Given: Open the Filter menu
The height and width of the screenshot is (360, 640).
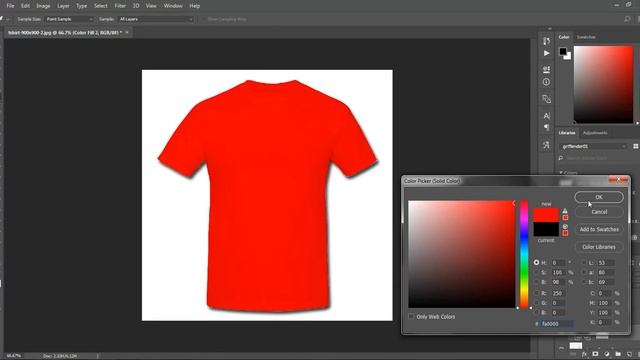Looking at the screenshot, I should [x=120, y=6].
